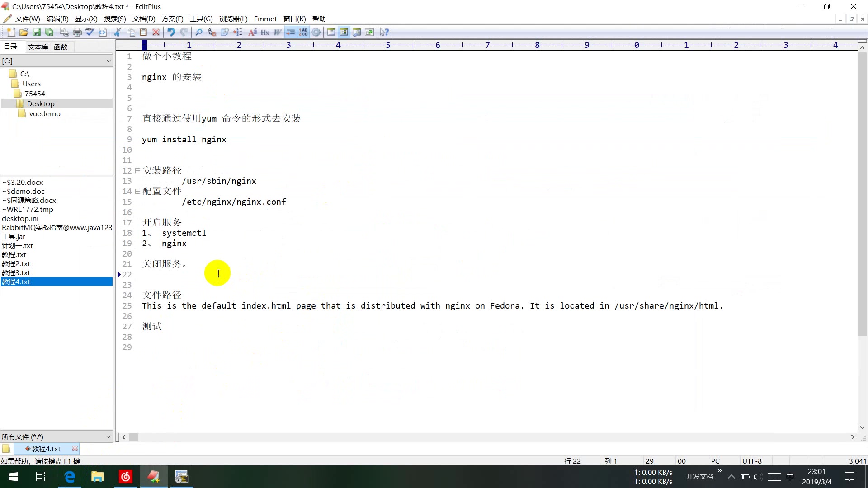This screenshot has height=488, width=868.
Task: Paste from clipboard icon
Action: pos(143,32)
